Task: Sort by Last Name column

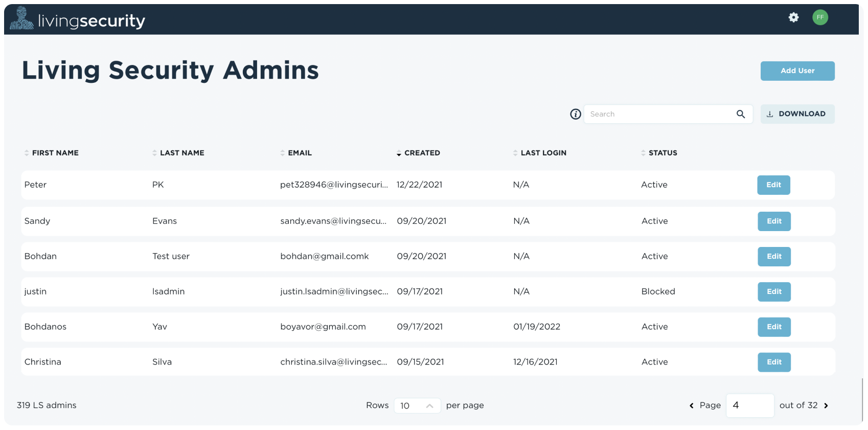Action: pyautogui.click(x=178, y=153)
